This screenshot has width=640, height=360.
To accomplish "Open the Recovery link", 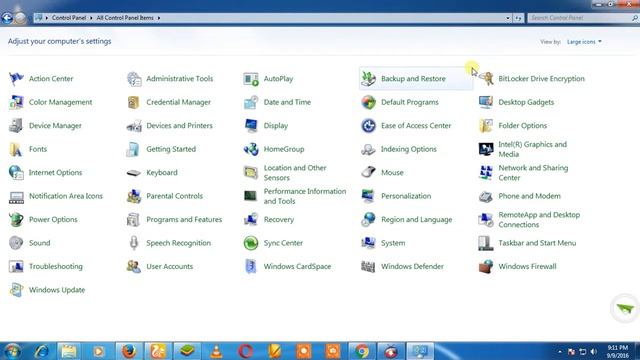I will tap(278, 219).
